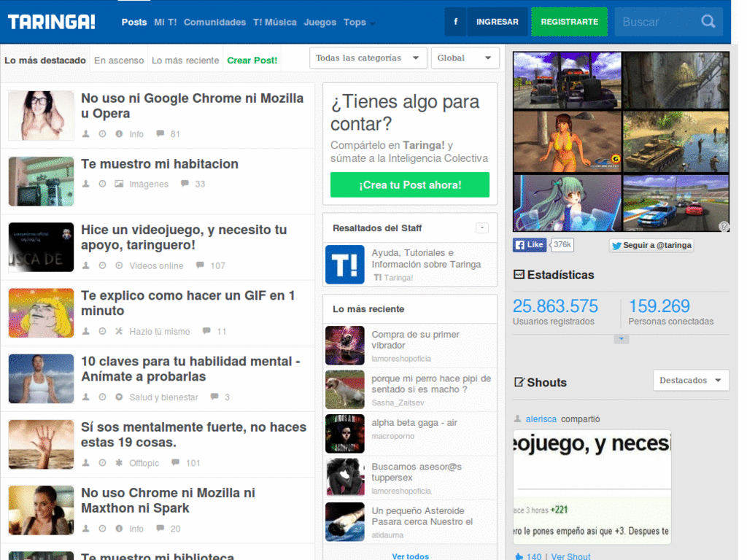Open 'alpha beta gaga - air' recent post

pyautogui.click(x=414, y=422)
